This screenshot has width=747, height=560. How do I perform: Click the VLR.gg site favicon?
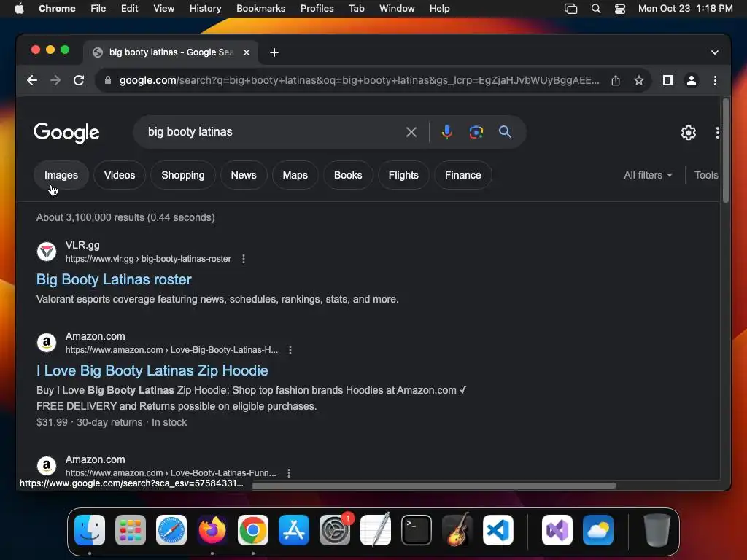pos(47,252)
